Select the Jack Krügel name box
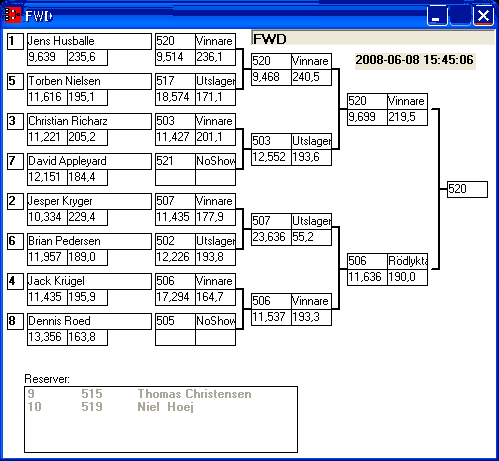Screen dimensions: 499x461 coord(89,281)
